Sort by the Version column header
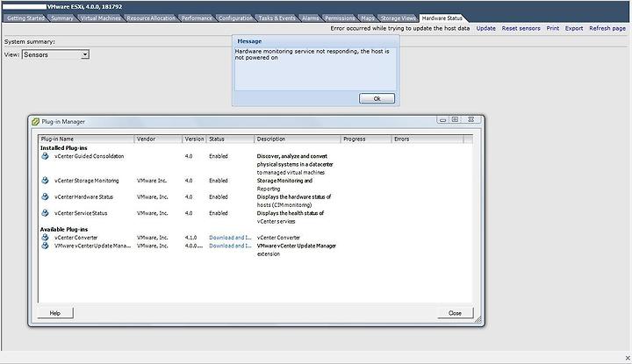The height and width of the screenshot is (364, 632). [x=194, y=139]
